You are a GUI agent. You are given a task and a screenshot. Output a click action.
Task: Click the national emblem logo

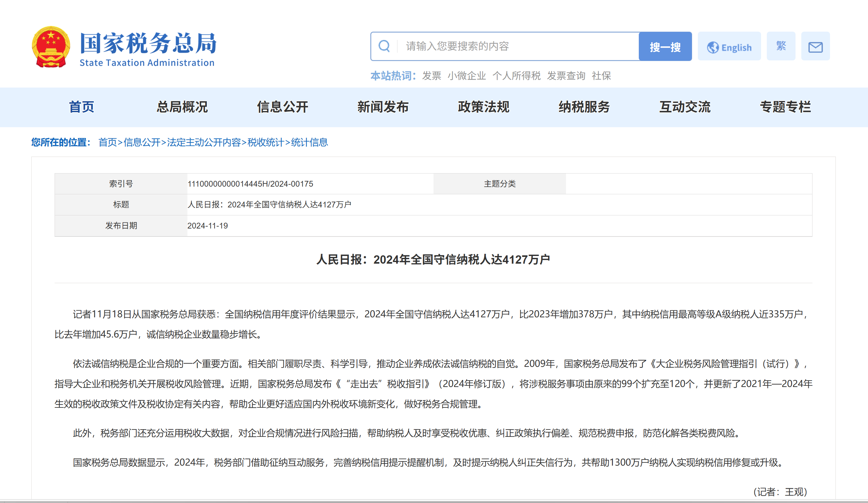click(51, 47)
